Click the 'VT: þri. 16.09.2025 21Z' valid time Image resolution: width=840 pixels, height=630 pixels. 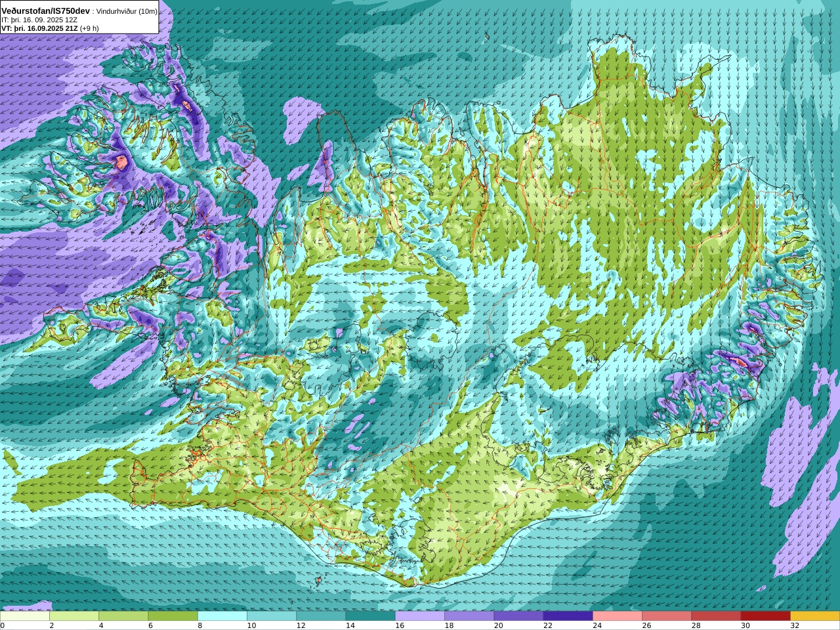pos(39,28)
